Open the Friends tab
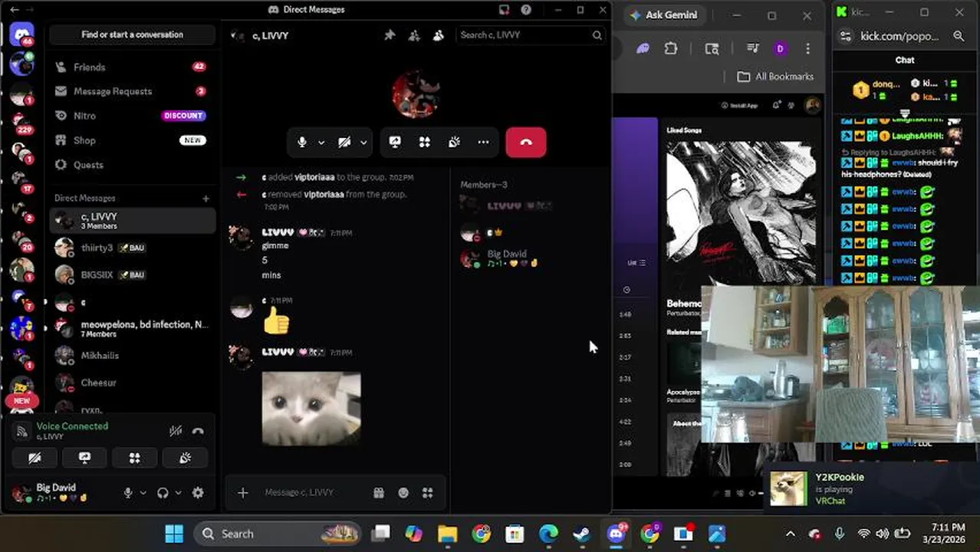 [132, 67]
